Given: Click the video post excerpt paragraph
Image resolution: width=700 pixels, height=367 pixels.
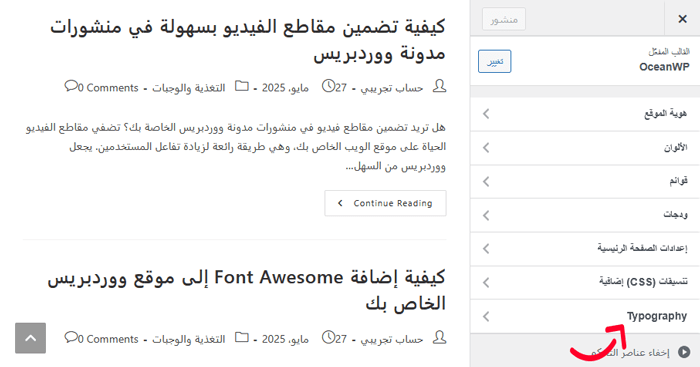Looking at the screenshot, I should pos(236,147).
